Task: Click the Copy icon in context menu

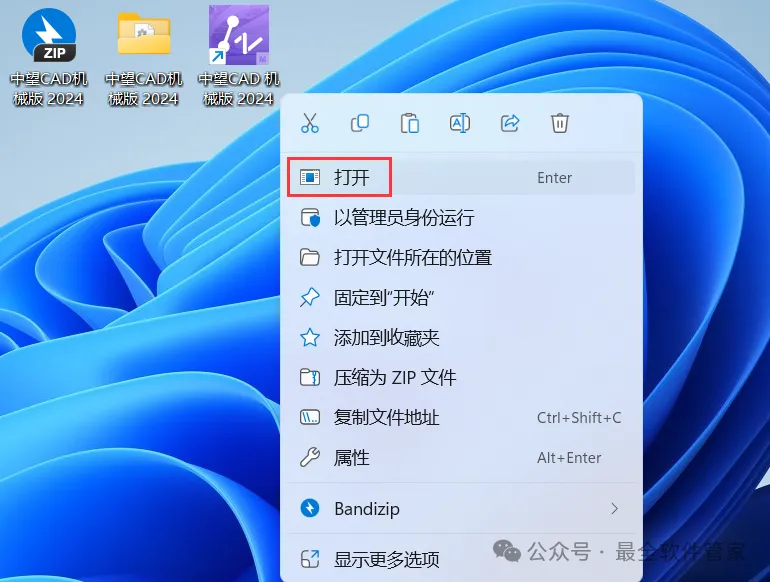Action: tap(360, 123)
